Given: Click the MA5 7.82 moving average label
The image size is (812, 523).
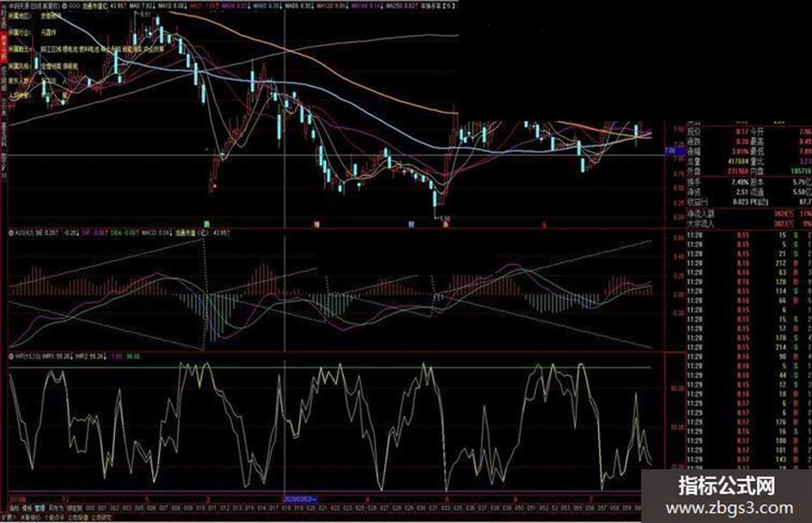Looking at the screenshot, I should 142,6.
